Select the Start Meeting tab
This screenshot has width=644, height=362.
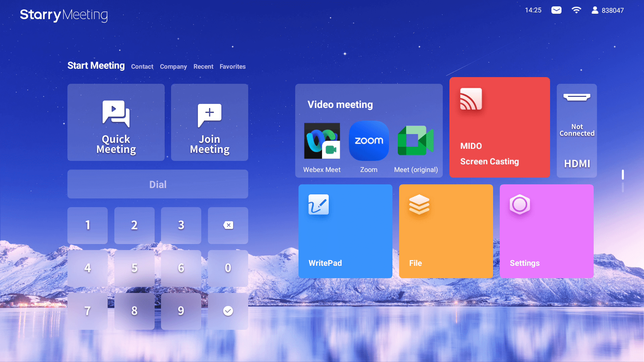pos(96,65)
